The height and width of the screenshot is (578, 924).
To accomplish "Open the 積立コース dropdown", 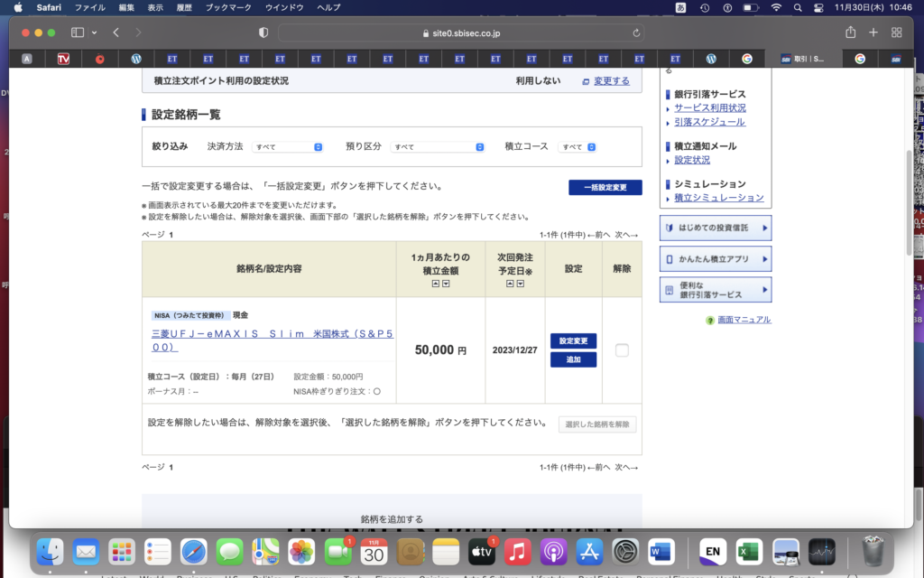I will 577,146.
